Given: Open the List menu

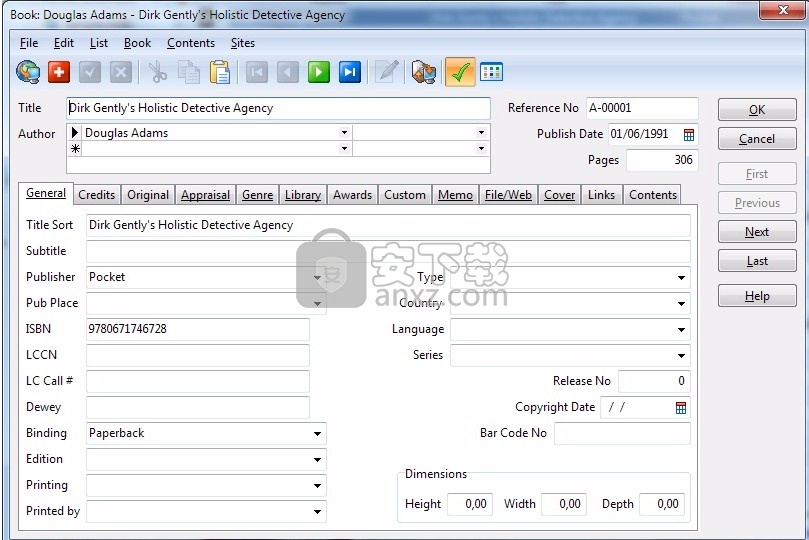Looking at the screenshot, I should pyautogui.click(x=99, y=43).
